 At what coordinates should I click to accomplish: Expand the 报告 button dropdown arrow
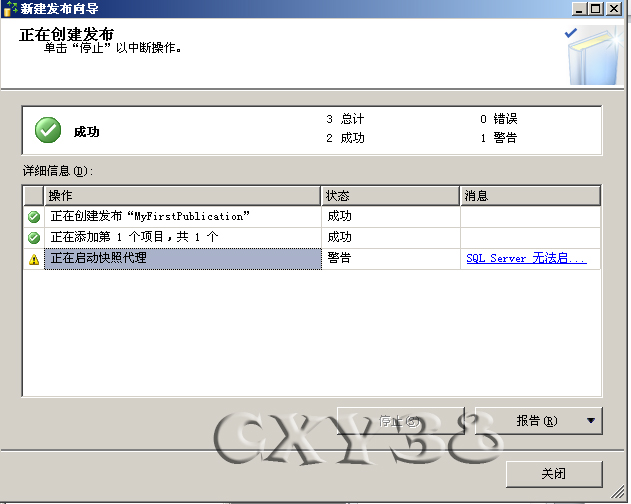point(591,421)
